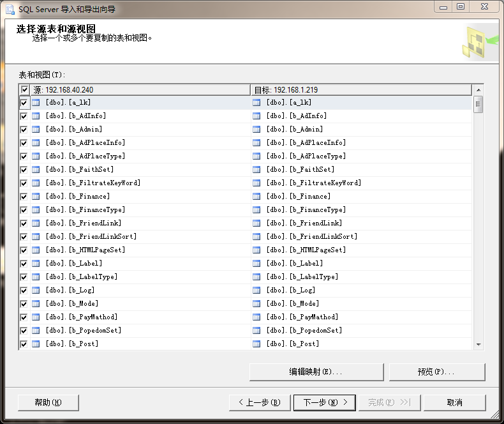Image resolution: width=504 pixels, height=424 pixels.
Task: Click destination table icon for [dbo].[b_PopedomSet]
Action: pyautogui.click(x=256, y=331)
